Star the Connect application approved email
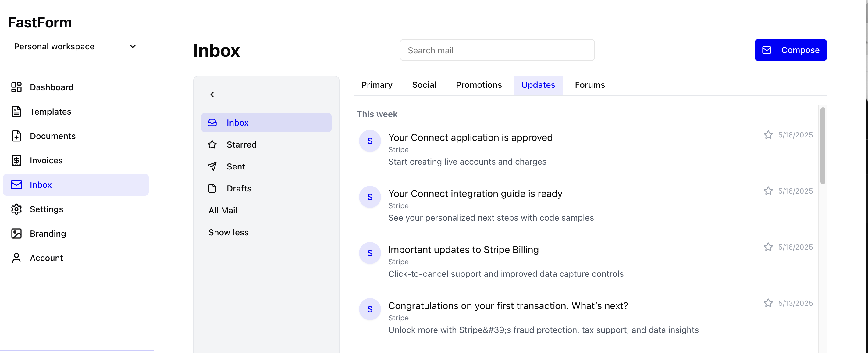868x353 pixels. [x=768, y=135]
